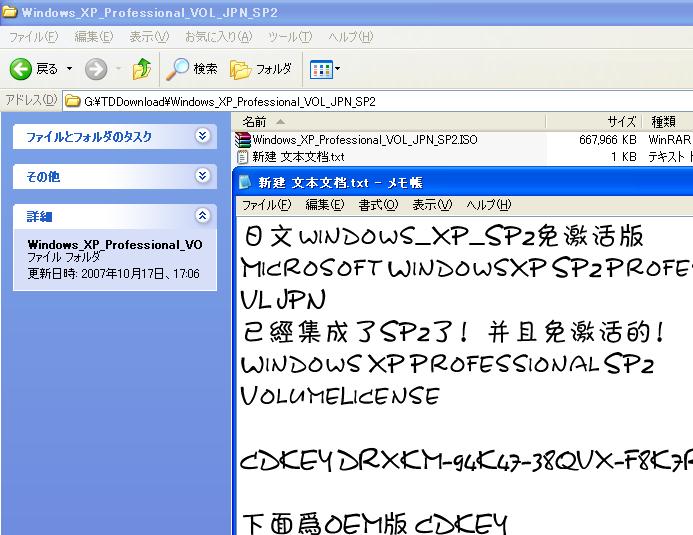Select the 新建 文本文档.txt text file icon
The width and height of the screenshot is (693, 535).
click(x=242, y=157)
